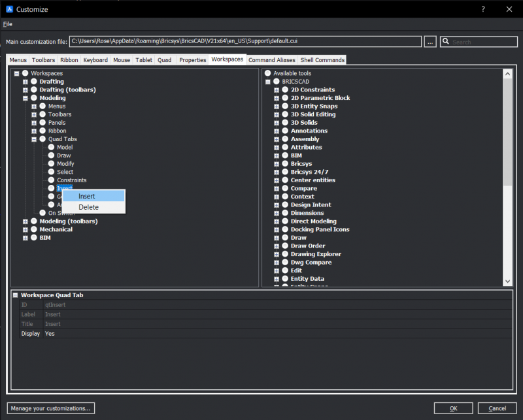Click the browse "..." icon next to file path

click(x=430, y=41)
